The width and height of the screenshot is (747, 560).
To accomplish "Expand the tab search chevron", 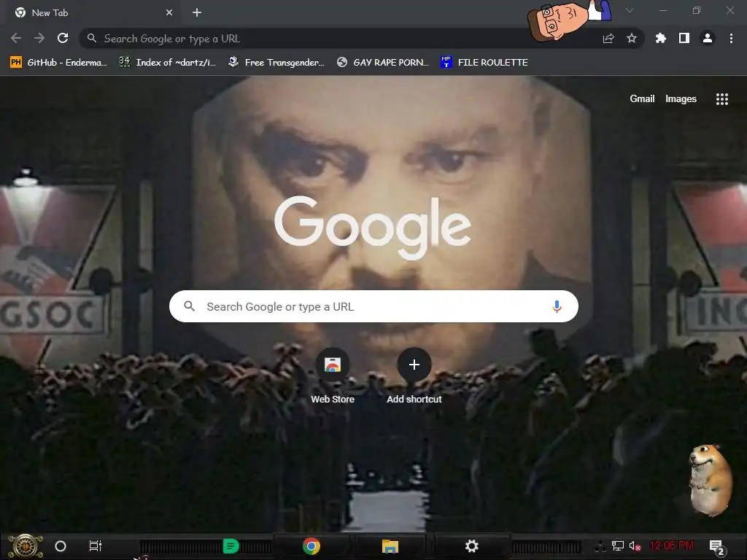I will coord(630,10).
